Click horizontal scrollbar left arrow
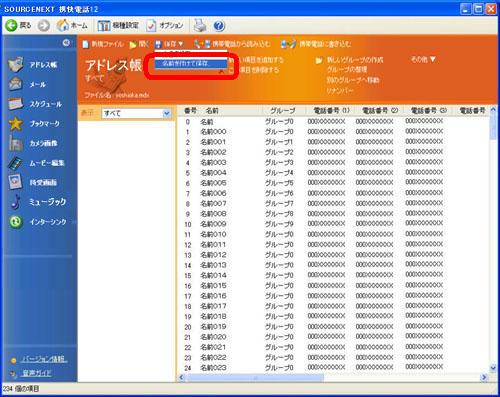Viewport: 500px width, 397px height. click(182, 377)
